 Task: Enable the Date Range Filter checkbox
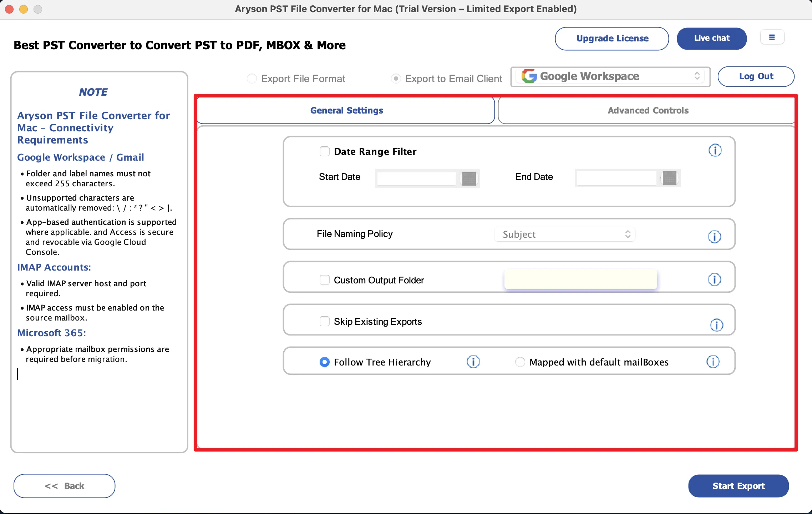click(x=324, y=151)
